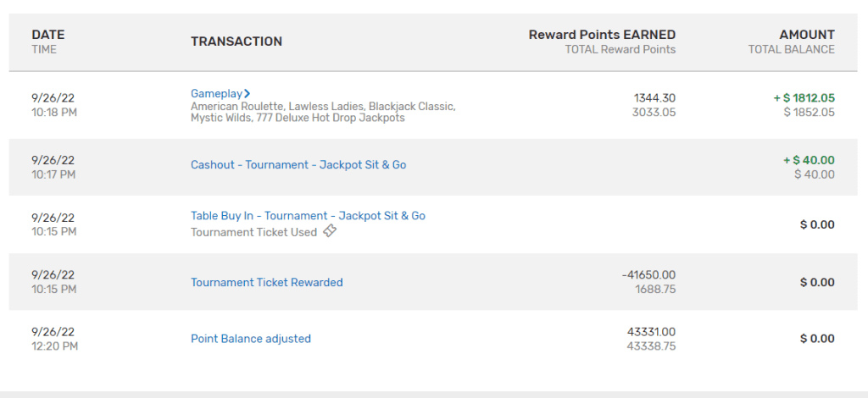This screenshot has height=398, width=868.
Task: Click the TRANSACTION column header
Action: coord(236,41)
